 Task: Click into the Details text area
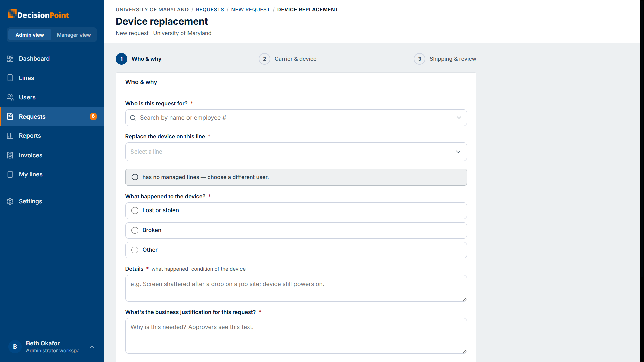[x=296, y=288]
